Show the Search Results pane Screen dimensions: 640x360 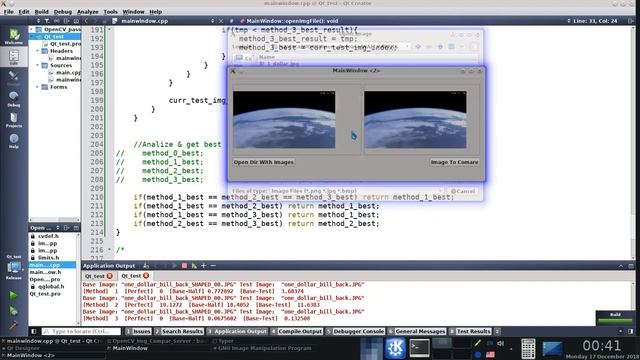coord(179,331)
